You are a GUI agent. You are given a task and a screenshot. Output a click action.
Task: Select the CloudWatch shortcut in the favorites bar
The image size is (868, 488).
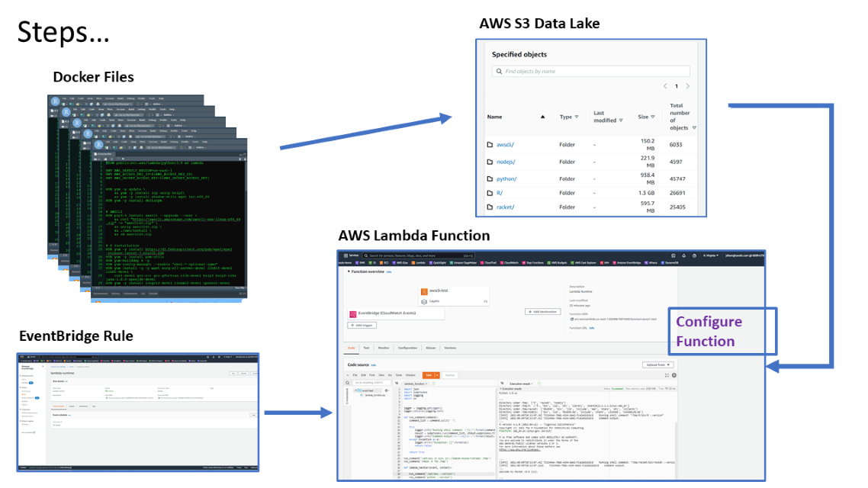(508, 261)
